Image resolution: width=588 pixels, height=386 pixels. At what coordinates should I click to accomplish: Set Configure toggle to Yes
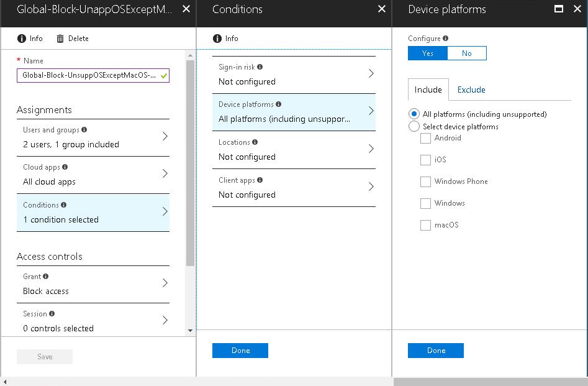(x=428, y=53)
